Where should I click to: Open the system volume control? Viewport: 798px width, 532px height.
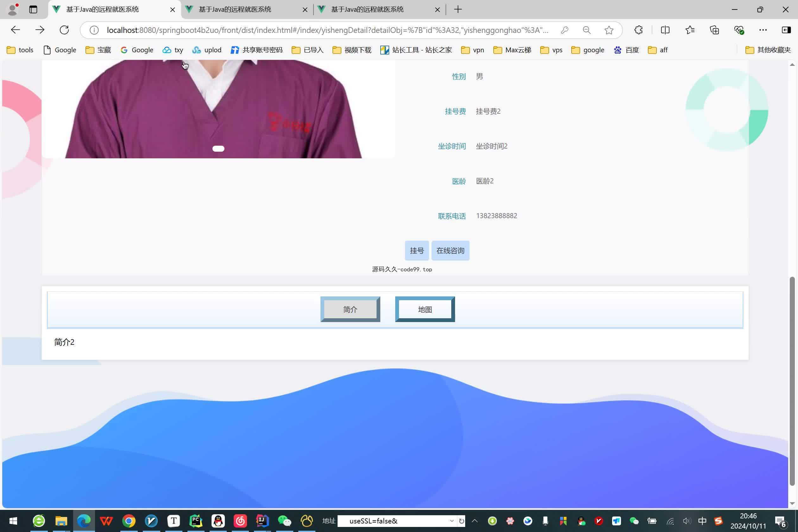pos(687,521)
